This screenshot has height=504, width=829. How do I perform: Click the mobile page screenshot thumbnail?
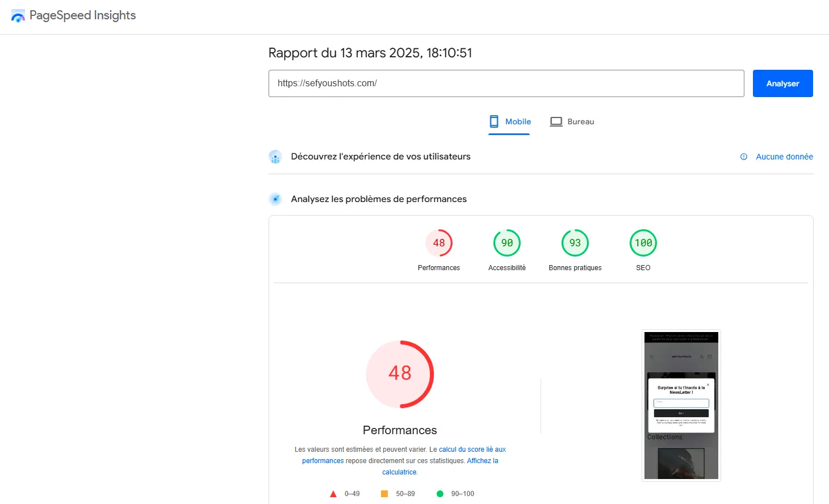[x=681, y=405]
